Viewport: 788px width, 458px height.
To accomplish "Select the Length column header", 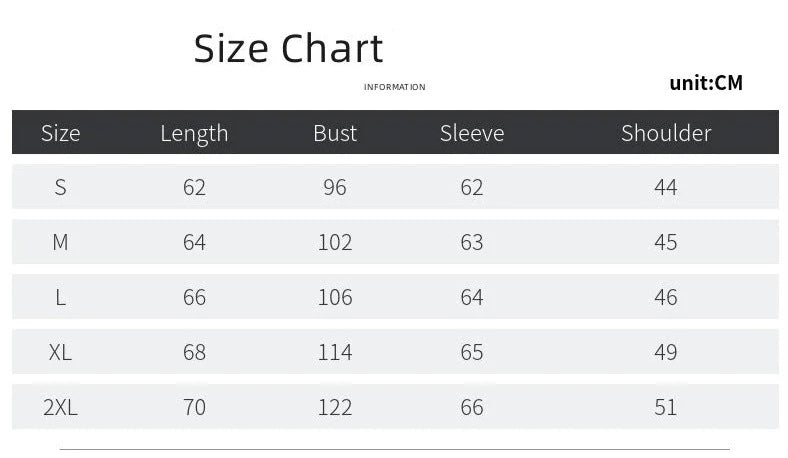I will click(194, 133).
